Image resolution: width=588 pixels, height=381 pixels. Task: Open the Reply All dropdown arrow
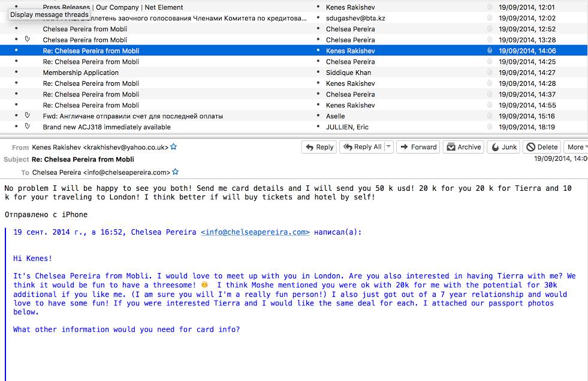(388, 147)
